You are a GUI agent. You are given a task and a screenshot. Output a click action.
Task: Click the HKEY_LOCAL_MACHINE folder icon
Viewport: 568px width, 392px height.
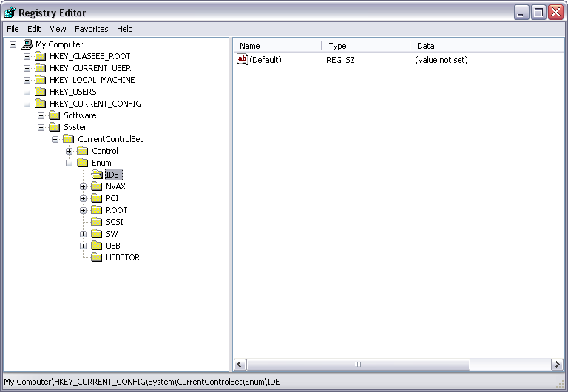point(41,80)
